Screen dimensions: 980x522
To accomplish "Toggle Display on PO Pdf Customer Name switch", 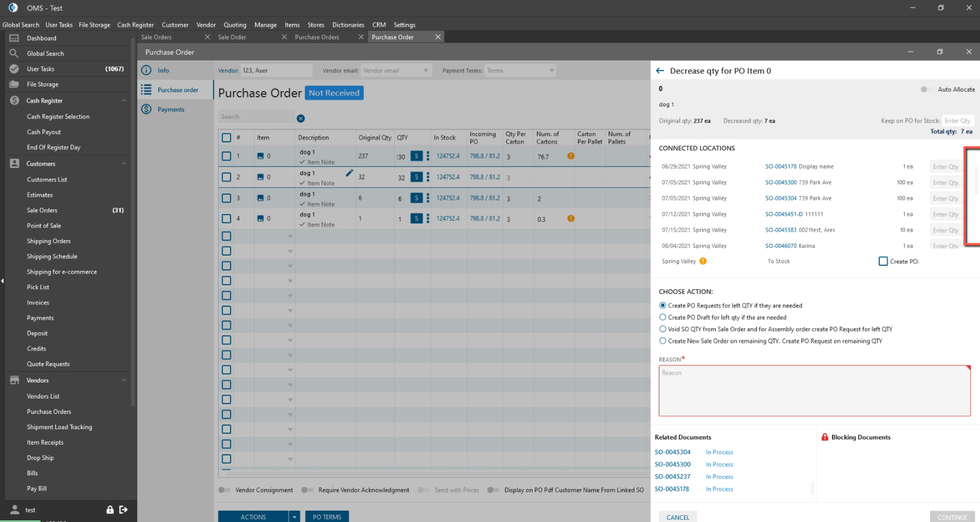I will click(x=493, y=490).
